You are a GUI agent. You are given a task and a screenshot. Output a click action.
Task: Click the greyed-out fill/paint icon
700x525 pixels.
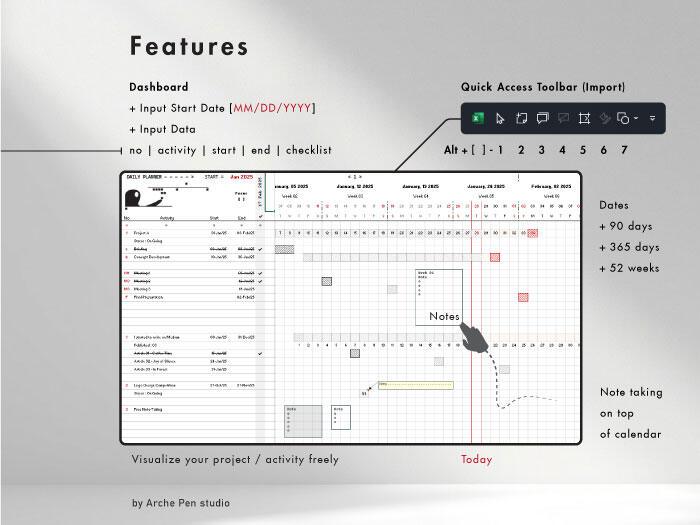(x=605, y=118)
